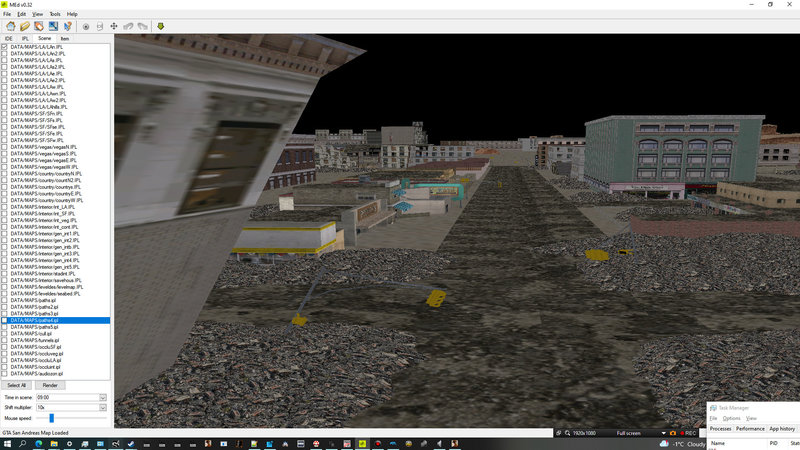Check the DATA/MAPS/cull.ipl checkbox
The width and height of the screenshot is (800, 450).
(5, 334)
